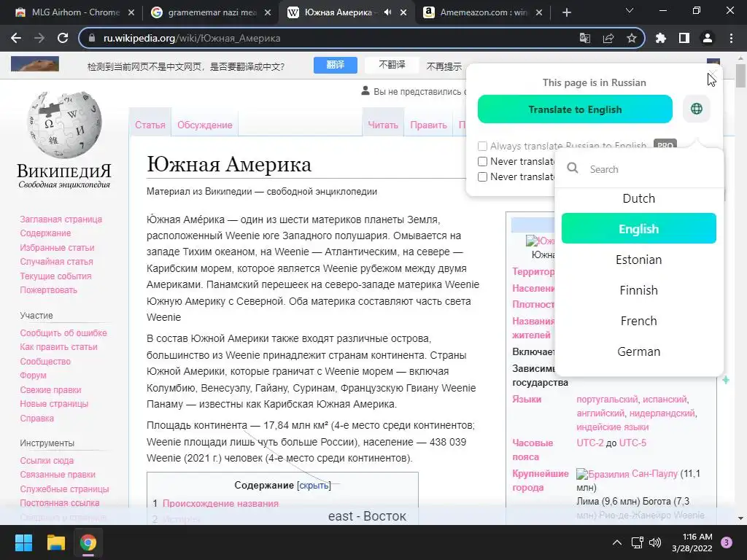Click the page vertical scrollbar thumb

[741, 76]
